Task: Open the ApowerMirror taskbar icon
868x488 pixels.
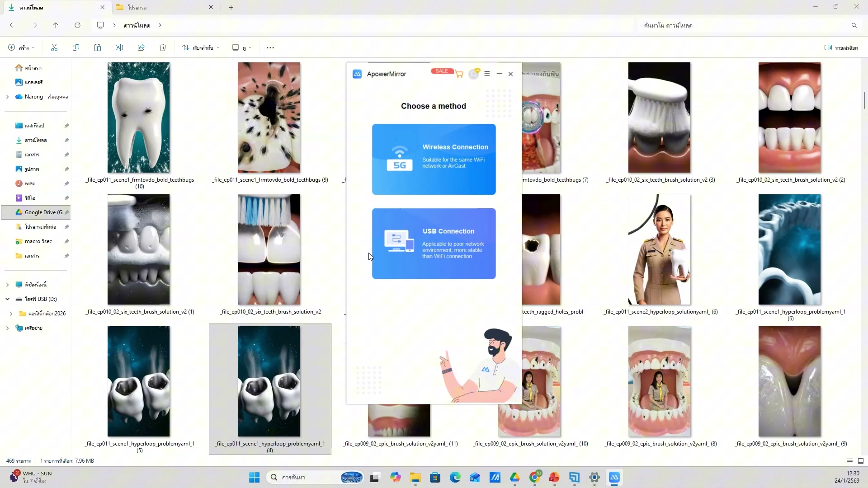Action: click(614, 477)
